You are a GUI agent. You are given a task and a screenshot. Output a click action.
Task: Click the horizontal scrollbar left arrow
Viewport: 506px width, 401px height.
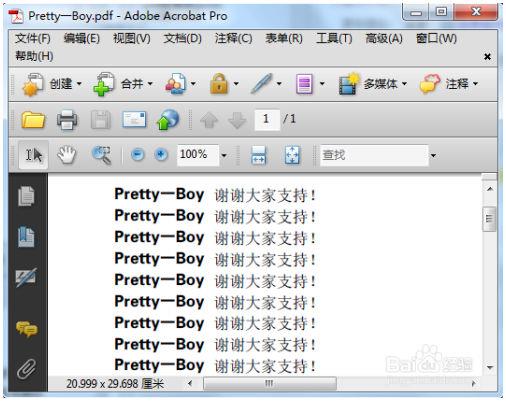coord(190,383)
